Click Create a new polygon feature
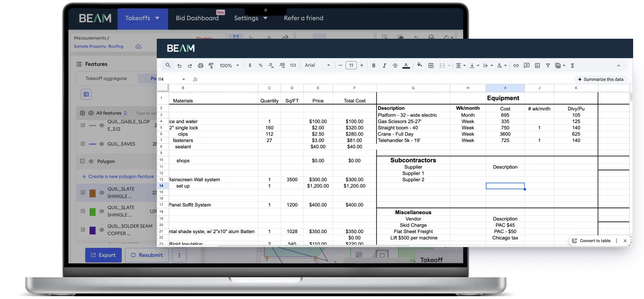 click(118, 177)
